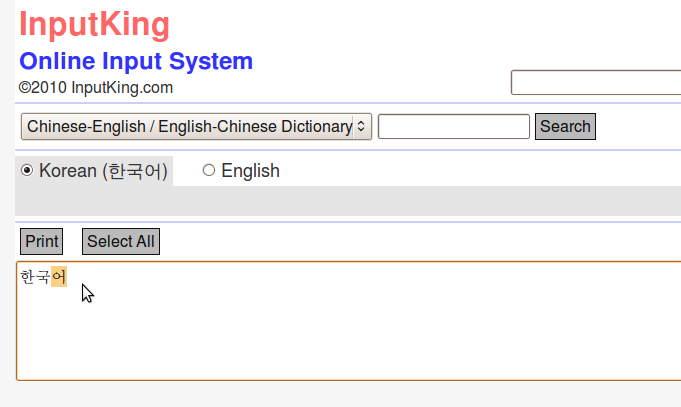Click the Print button
This screenshot has height=407, width=681.
tap(42, 241)
